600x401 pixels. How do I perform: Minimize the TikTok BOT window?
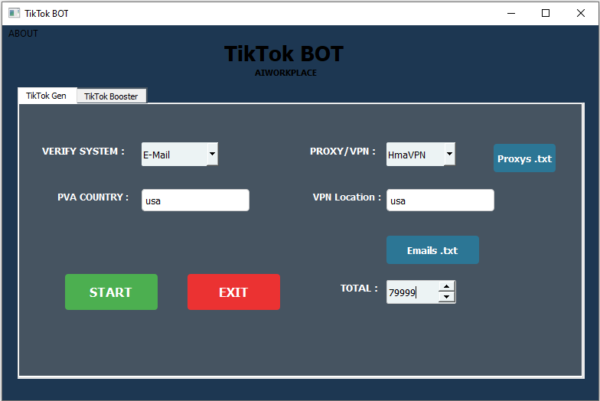[511, 13]
